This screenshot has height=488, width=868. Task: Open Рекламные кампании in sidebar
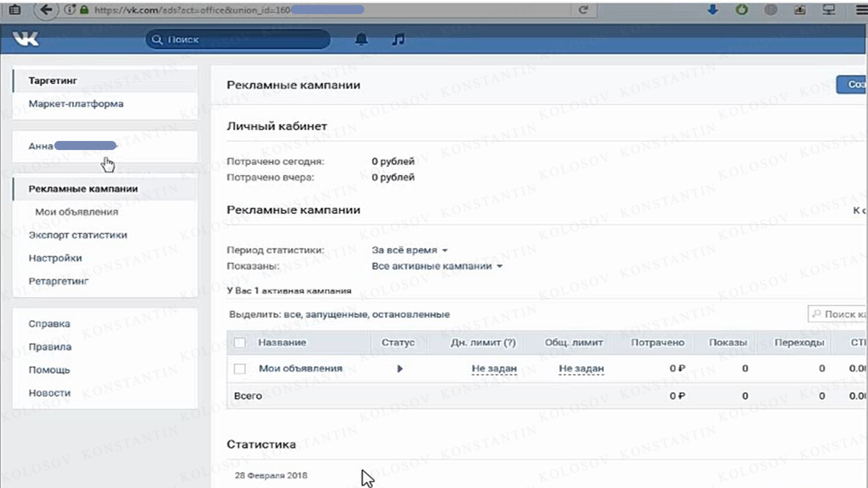pos(105,189)
